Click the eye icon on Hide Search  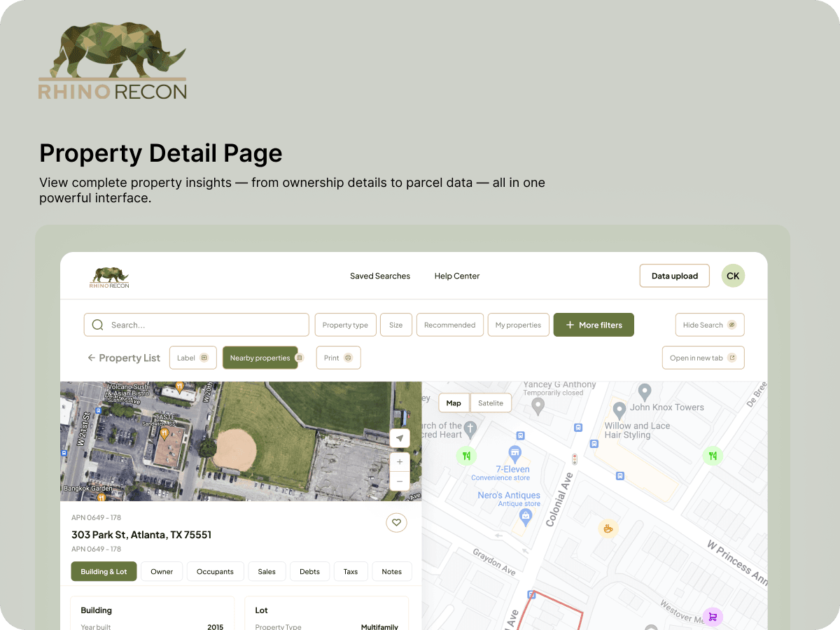(x=731, y=325)
